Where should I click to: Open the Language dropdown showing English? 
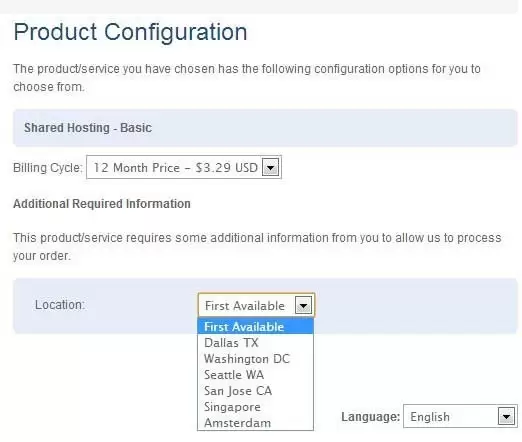point(460,416)
